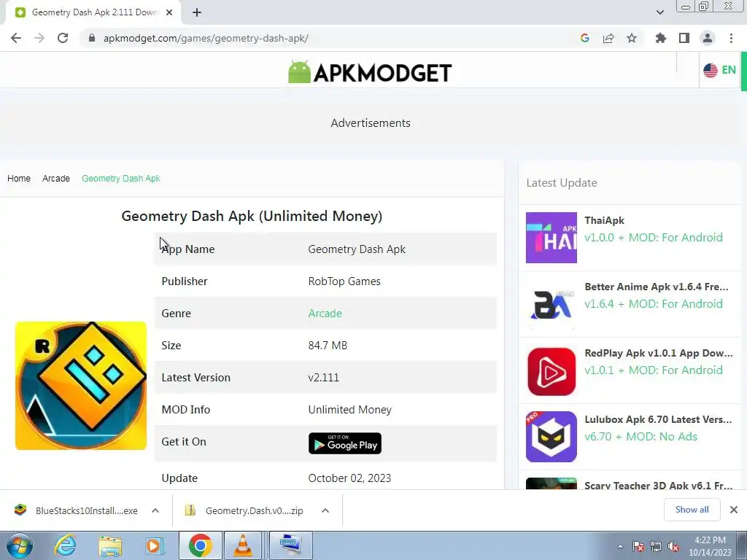Launch Internet Explorer from taskbar

[x=65, y=545]
